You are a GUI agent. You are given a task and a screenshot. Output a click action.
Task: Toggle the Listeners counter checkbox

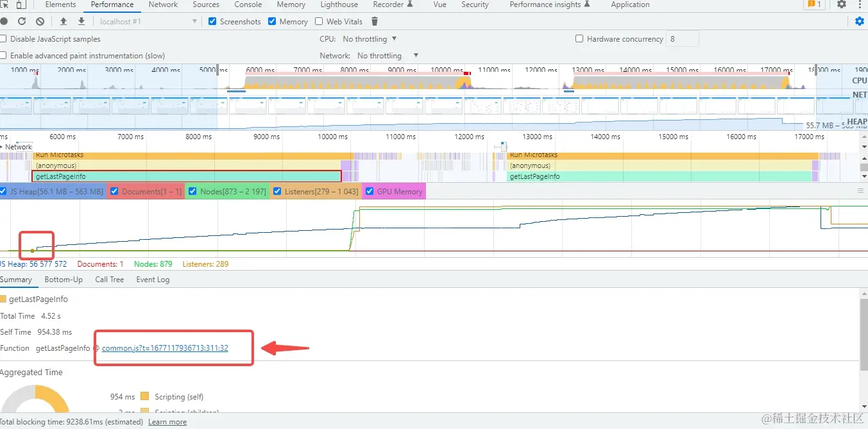tap(277, 191)
